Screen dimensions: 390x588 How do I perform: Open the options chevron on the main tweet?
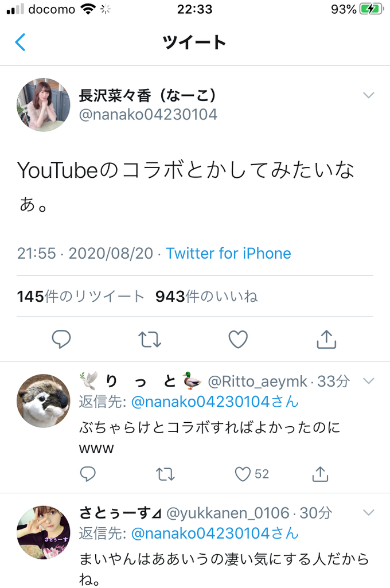point(369,95)
